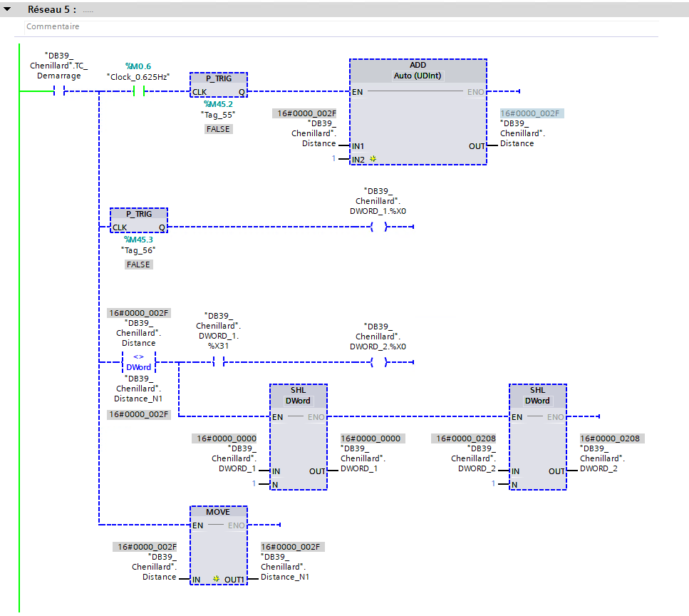This screenshot has height=616, width=689.
Task: Select the TC_Demarrage normally open contact
Action: click(58, 91)
